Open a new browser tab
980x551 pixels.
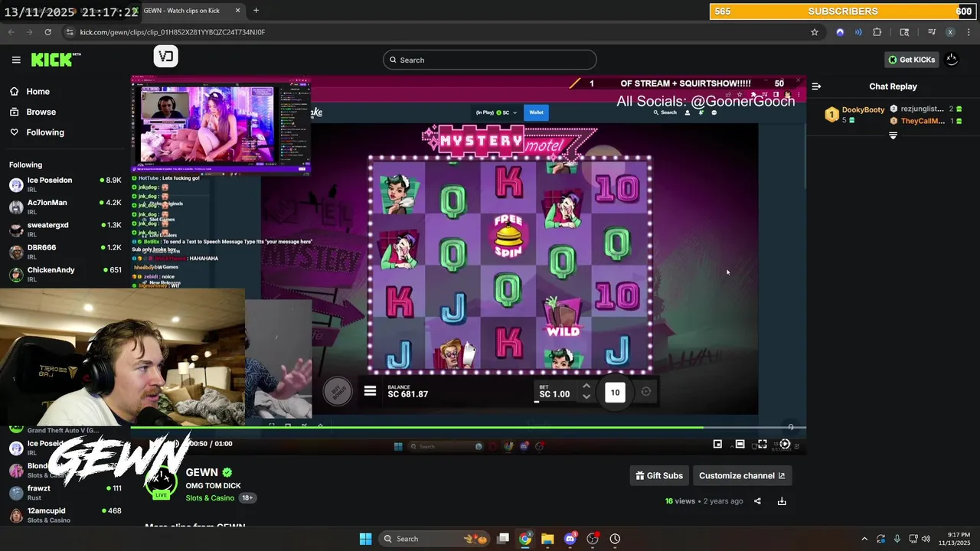click(256, 11)
